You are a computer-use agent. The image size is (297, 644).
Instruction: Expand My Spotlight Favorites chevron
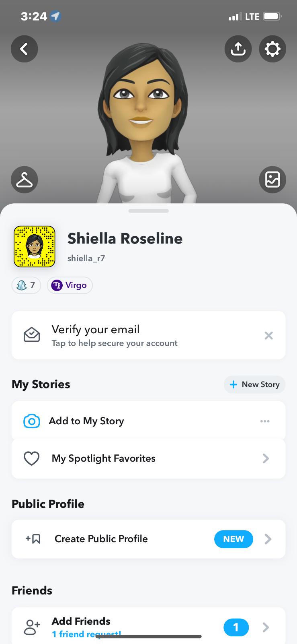(266, 458)
